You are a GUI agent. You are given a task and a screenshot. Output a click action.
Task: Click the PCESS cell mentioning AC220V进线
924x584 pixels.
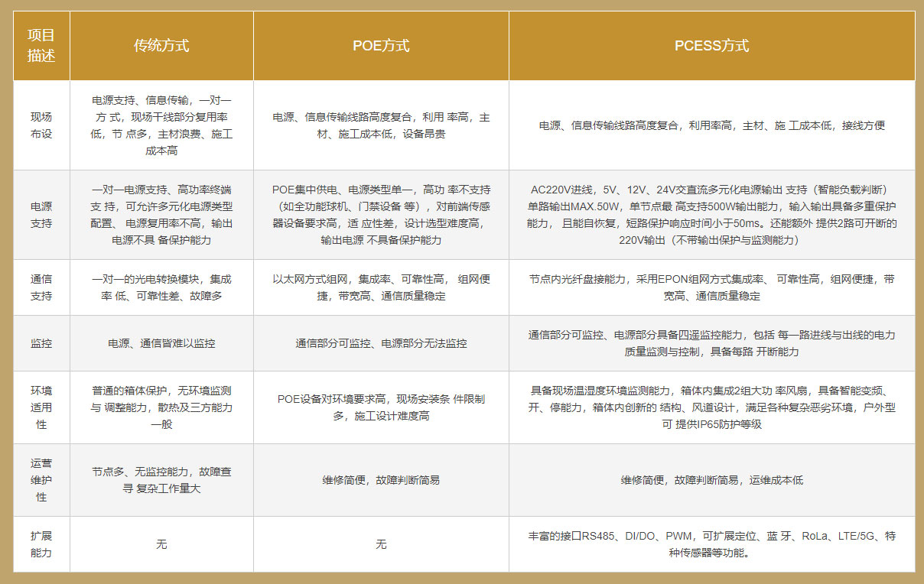click(711, 215)
